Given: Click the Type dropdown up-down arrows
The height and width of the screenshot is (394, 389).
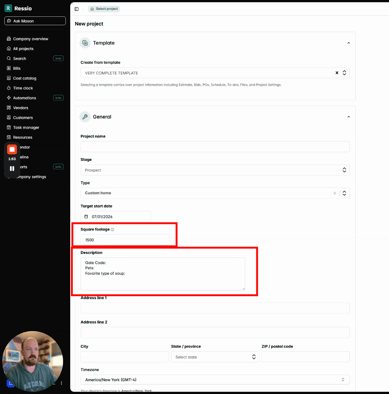Looking at the screenshot, I should [344, 193].
